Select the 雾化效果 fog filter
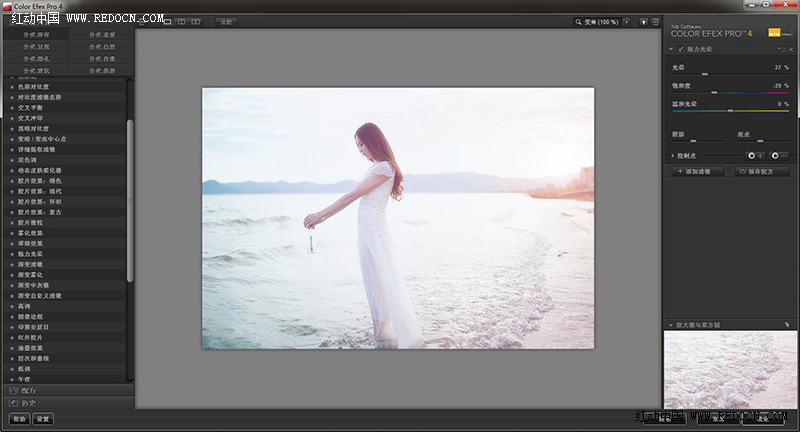Screen dimensions: 800x432 65,233
